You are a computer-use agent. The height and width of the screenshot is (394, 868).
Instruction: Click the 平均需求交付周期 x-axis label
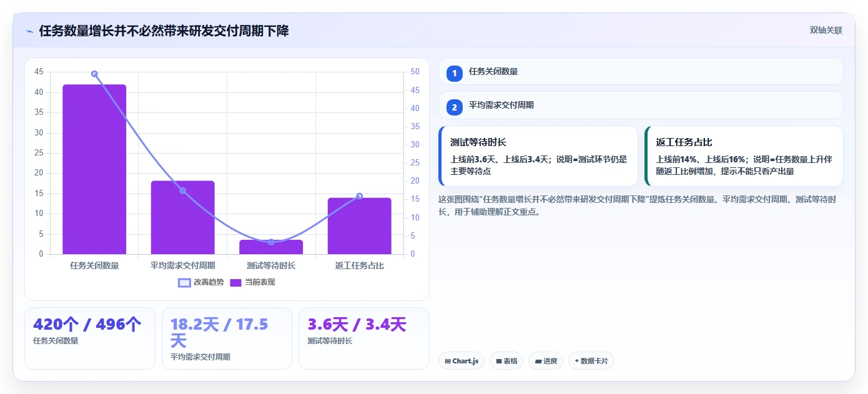183,265
